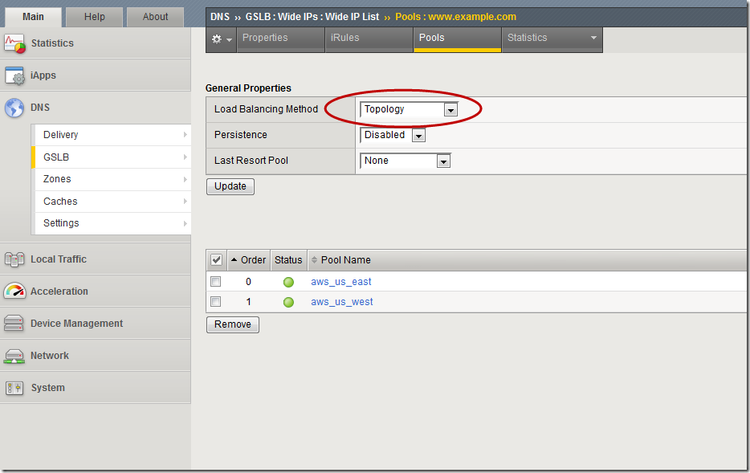Expand the Delivery submenu arrow

[185, 135]
